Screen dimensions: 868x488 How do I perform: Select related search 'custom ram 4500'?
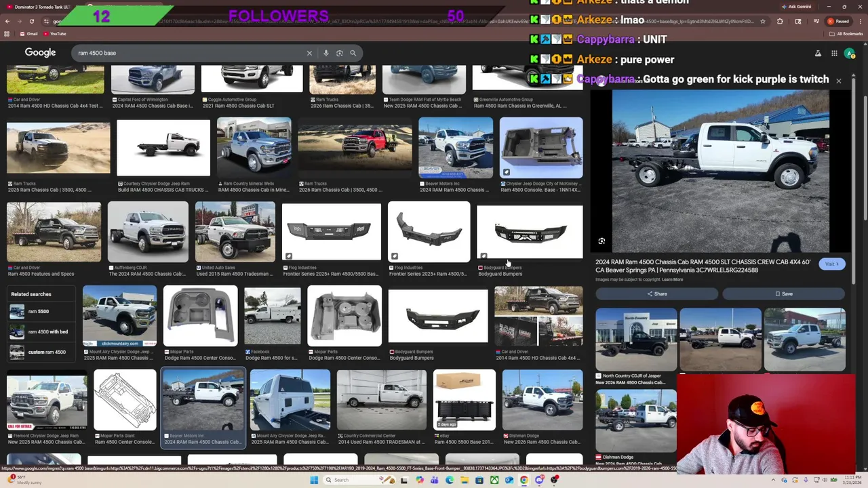pyautogui.click(x=39, y=352)
